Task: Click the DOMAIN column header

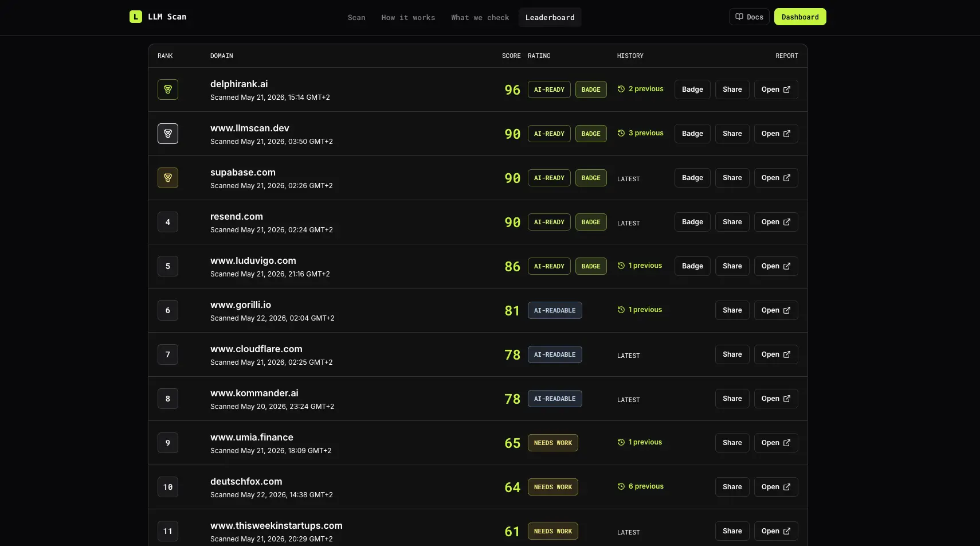Action: pos(222,56)
